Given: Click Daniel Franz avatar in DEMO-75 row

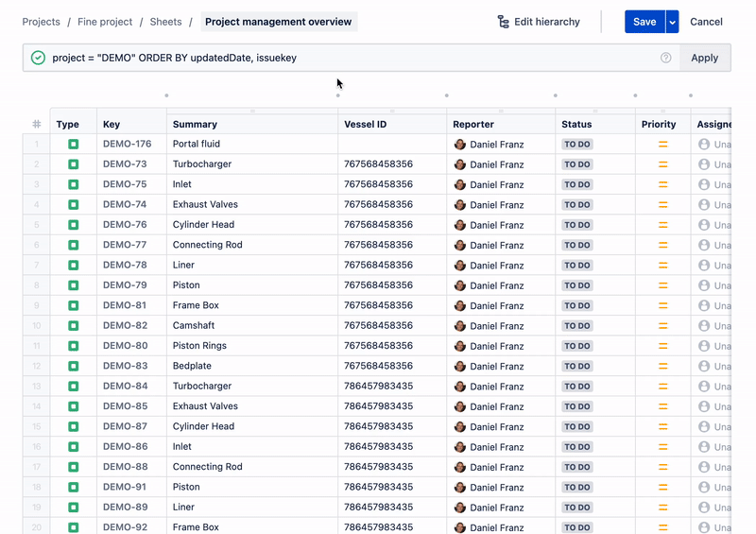Looking at the screenshot, I should click(460, 184).
